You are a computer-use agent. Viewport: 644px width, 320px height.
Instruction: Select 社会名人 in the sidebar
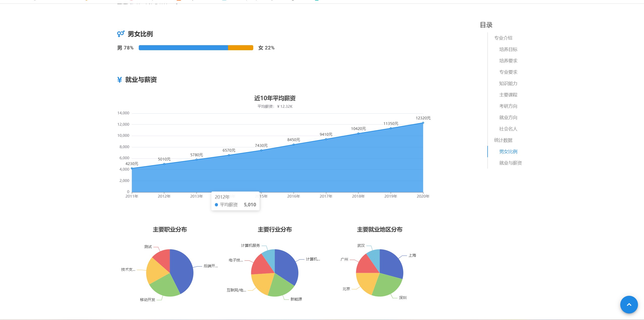click(x=508, y=129)
